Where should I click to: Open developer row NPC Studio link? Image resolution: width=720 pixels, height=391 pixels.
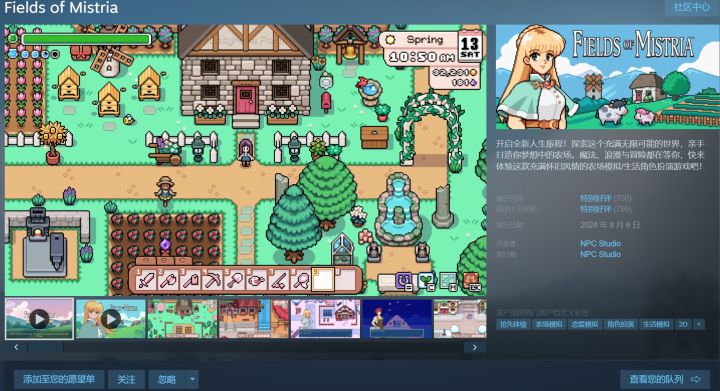click(600, 243)
